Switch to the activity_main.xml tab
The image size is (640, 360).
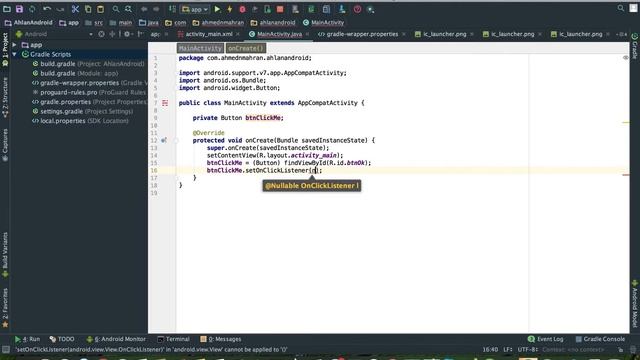point(209,34)
